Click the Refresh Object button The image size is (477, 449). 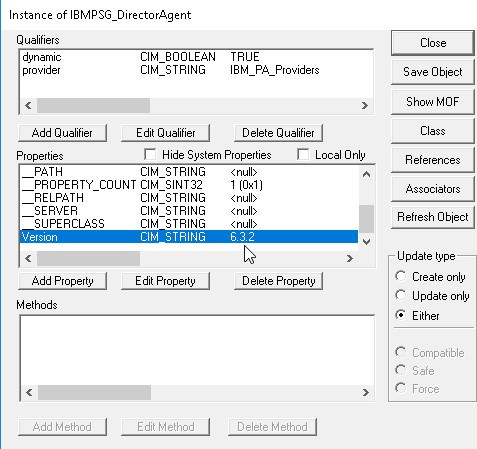pos(433,217)
